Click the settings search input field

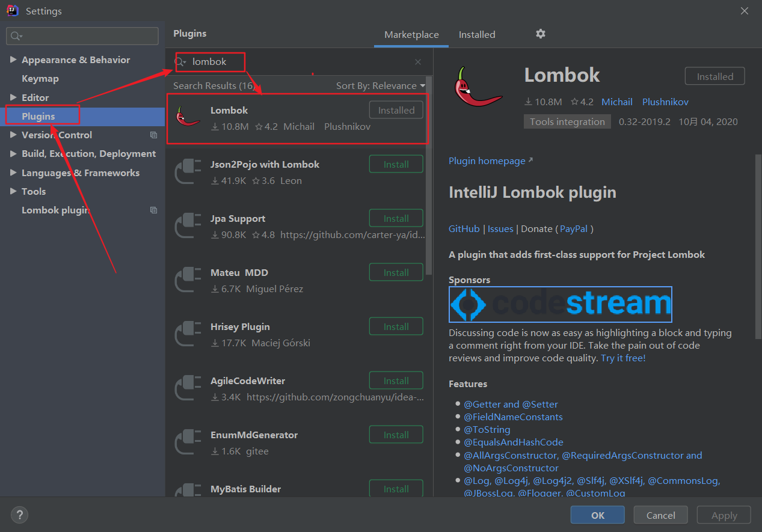pyautogui.click(x=82, y=36)
